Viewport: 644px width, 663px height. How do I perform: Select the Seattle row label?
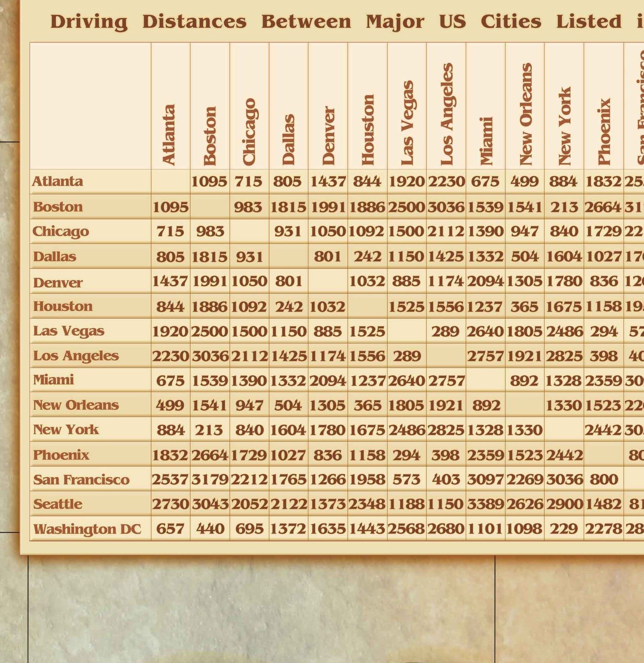tap(58, 504)
